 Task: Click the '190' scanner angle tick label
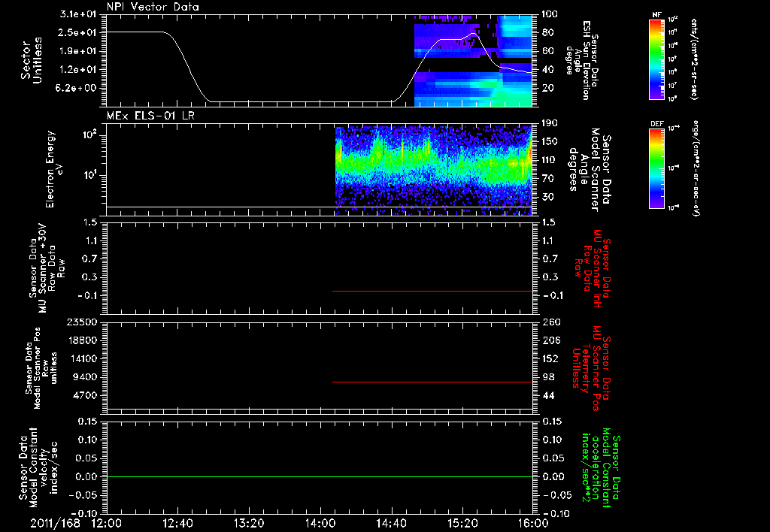[x=550, y=122]
